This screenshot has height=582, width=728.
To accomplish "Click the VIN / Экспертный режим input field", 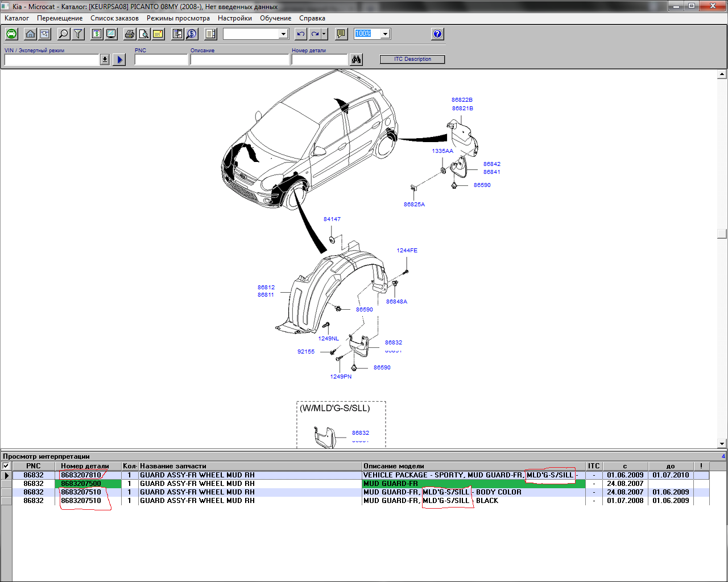I will 52,60.
